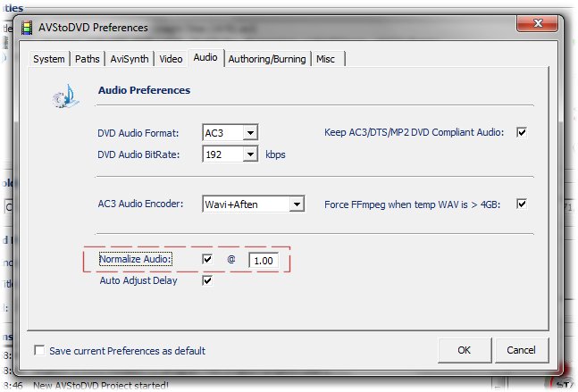Click the kbps unit label
This screenshot has width=578, height=392.
pyautogui.click(x=275, y=154)
